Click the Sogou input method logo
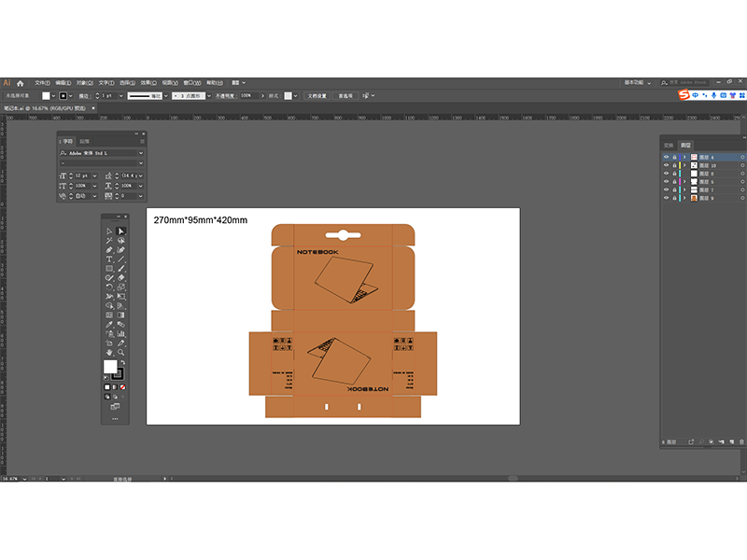The image size is (747, 560). pos(683,95)
